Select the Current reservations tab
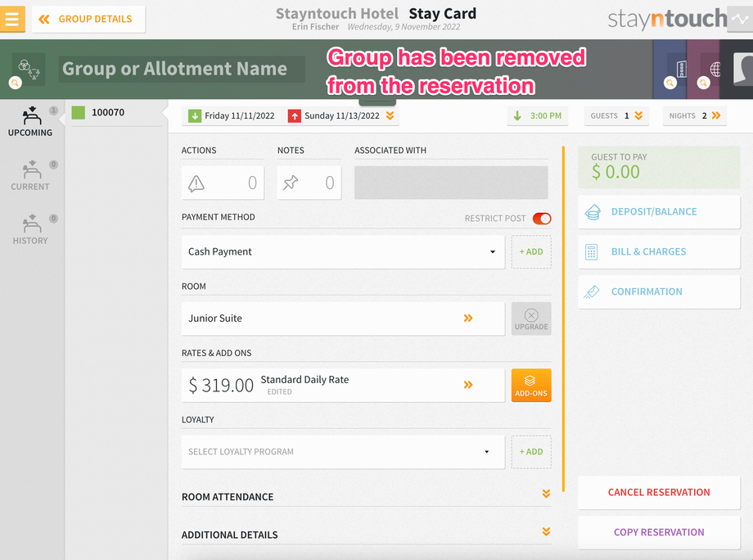Screen dimensions: 753x560 point(30,176)
